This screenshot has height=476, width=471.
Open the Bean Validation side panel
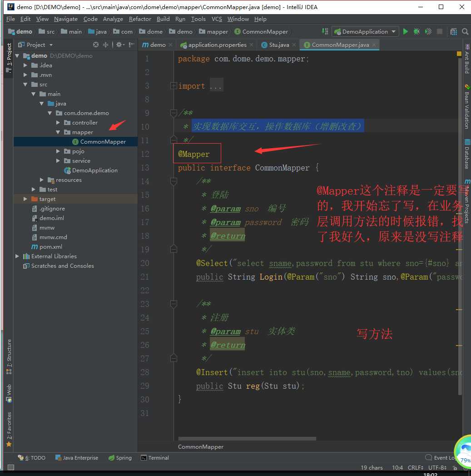tap(467, 107)
